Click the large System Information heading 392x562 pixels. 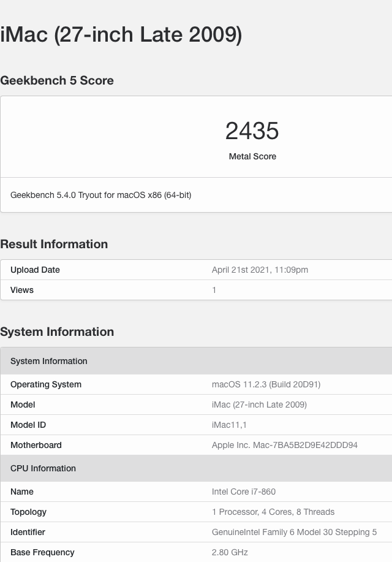(x=57, y=332)
